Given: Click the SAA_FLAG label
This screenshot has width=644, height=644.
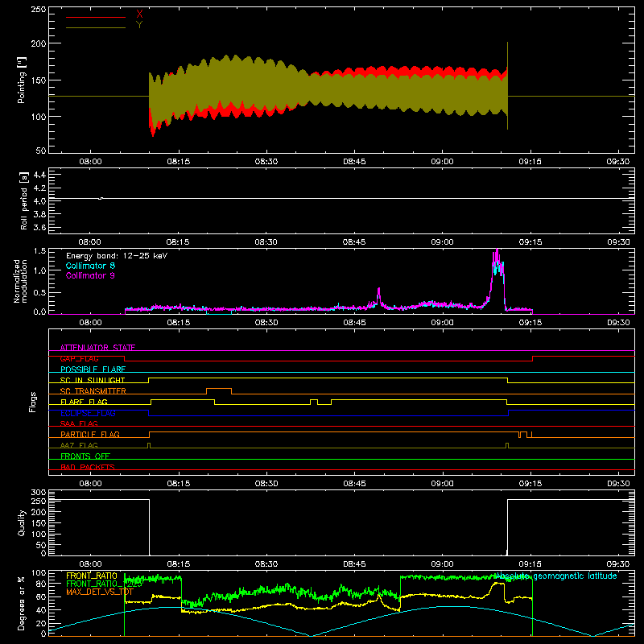Looking at the screenshot, I should [x=79, y=423].
